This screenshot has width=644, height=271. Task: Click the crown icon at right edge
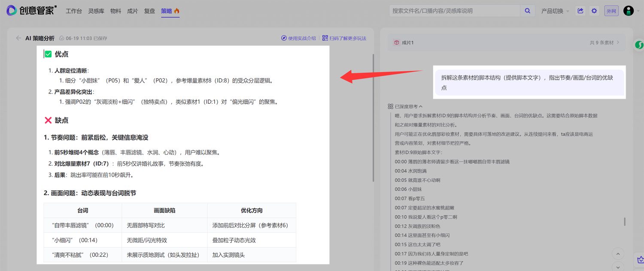tap(640, 259)
